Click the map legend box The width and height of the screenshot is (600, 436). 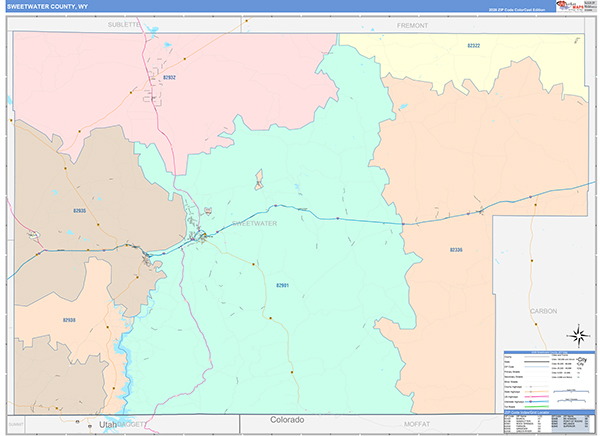click(549, 380)
